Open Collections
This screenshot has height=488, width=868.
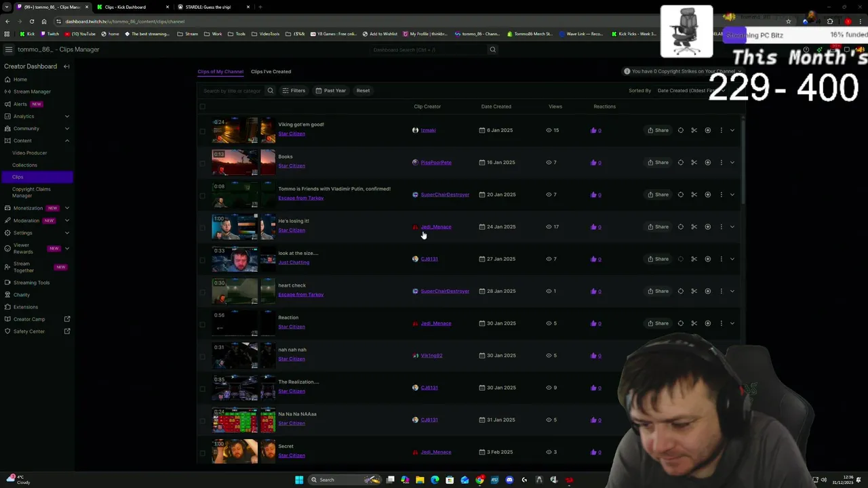coord(24,165)
